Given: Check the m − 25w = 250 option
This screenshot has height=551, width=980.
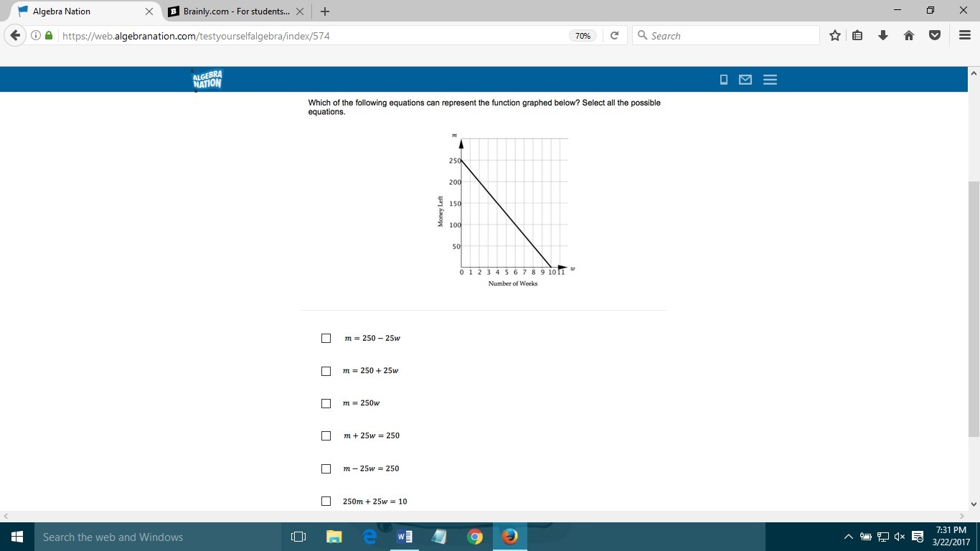Looking at the screenshot, I should (326, 468).
